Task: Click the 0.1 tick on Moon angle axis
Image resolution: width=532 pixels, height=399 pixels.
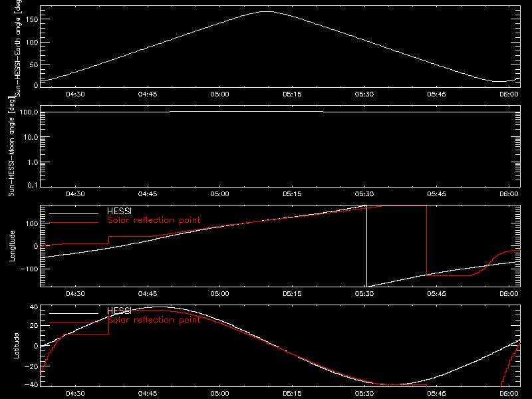Action: tap(33, 185)
